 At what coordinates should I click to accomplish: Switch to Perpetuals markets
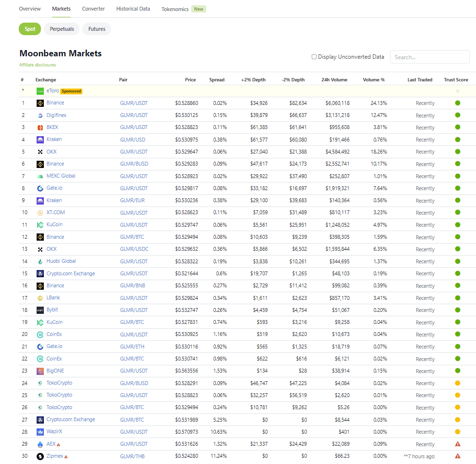pyautogui.click(x=62, y=29)
